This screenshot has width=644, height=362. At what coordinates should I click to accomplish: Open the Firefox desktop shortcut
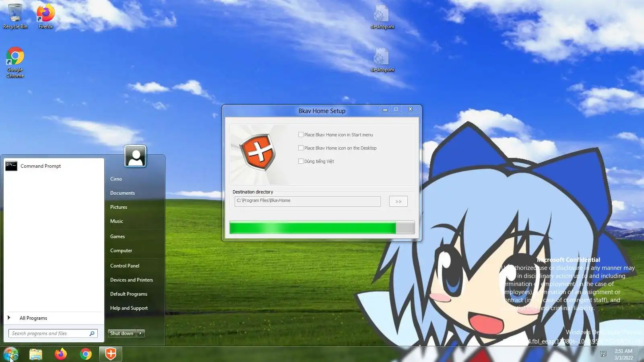pyautogui.click(x=45, y=16)
